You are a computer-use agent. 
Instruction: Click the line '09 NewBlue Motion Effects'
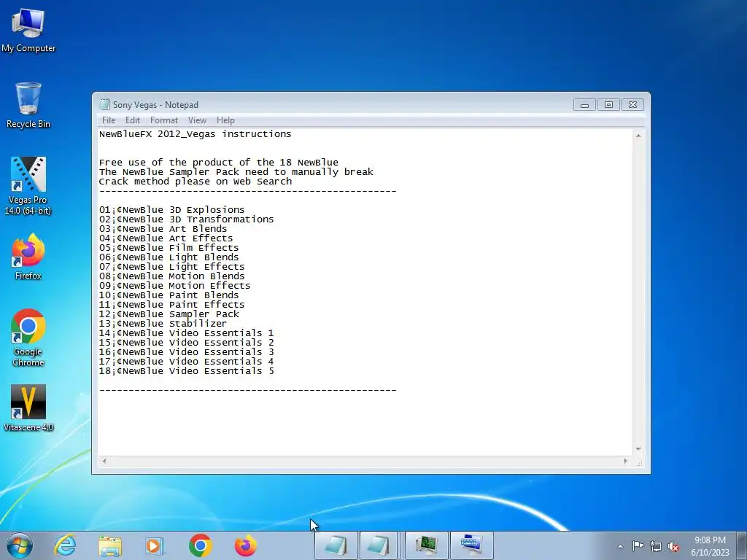(x=174, y=286)
